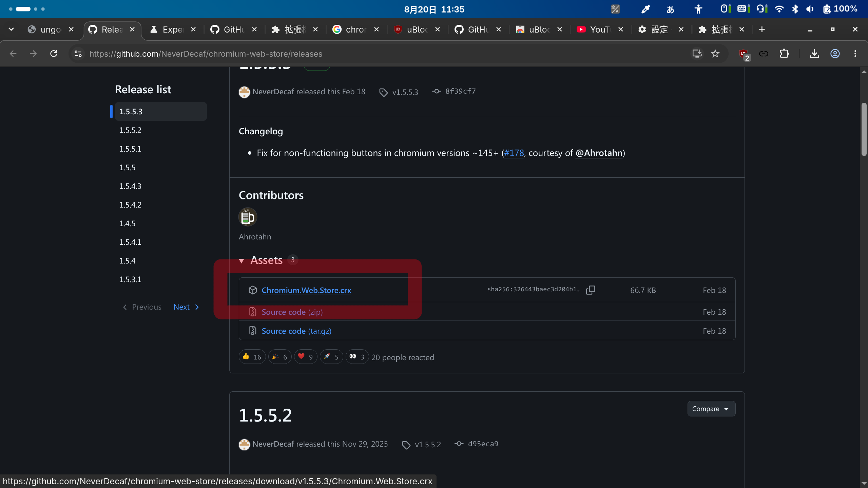Go to the Next page of releases
The width and height of the screenshot is (868, 488).
(186, 307)
